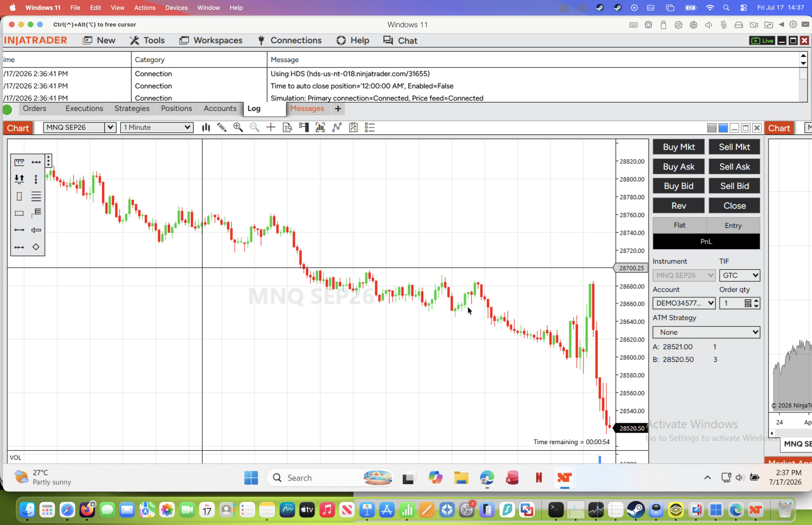The width and height of the screenshot is (812, 525).
Task: Open the data box document-magnifier icon
Action: pyautogui.click(x=287, y=128)
